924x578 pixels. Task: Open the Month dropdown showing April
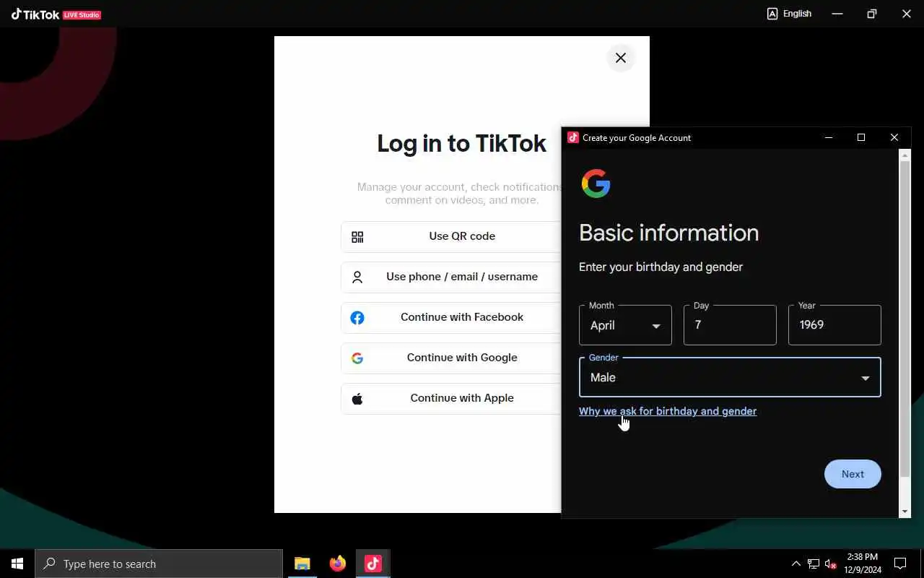coord(625,325)
